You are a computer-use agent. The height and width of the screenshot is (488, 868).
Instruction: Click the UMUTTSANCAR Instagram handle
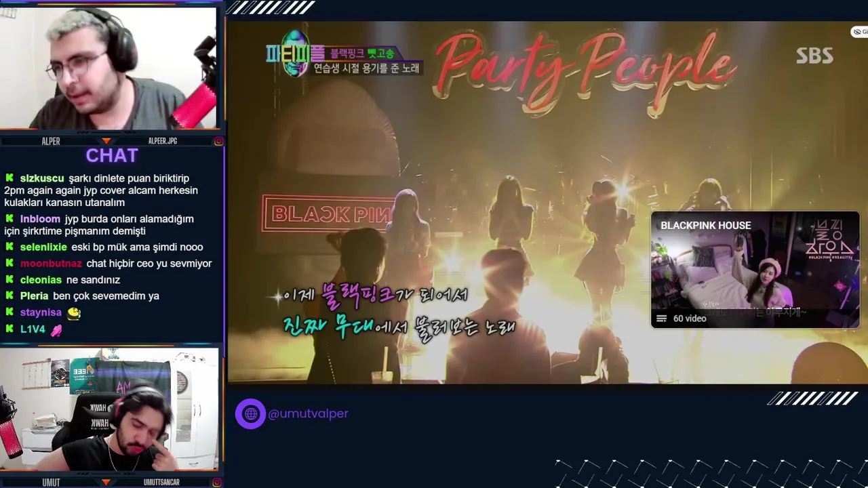coord(161,483)
